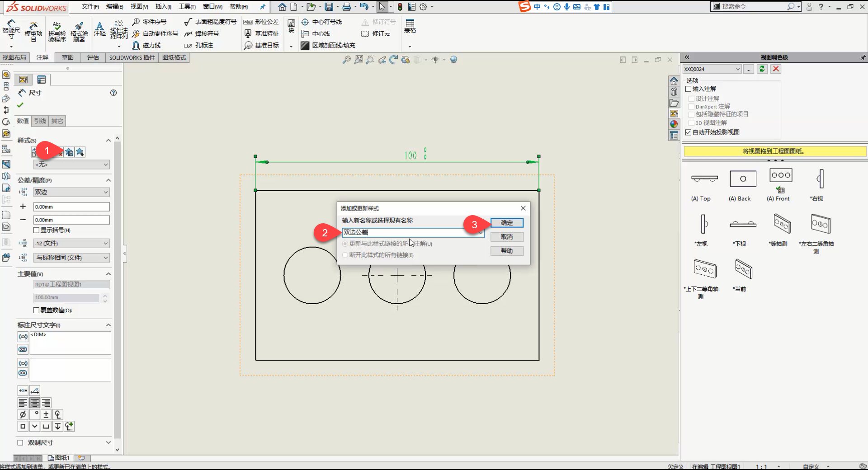Image resolution: width=868 pixels, height=470 pixels.
Task: Choose Area Hatch/Fill (区域剖面线/填充)
Action: point(328,45)
